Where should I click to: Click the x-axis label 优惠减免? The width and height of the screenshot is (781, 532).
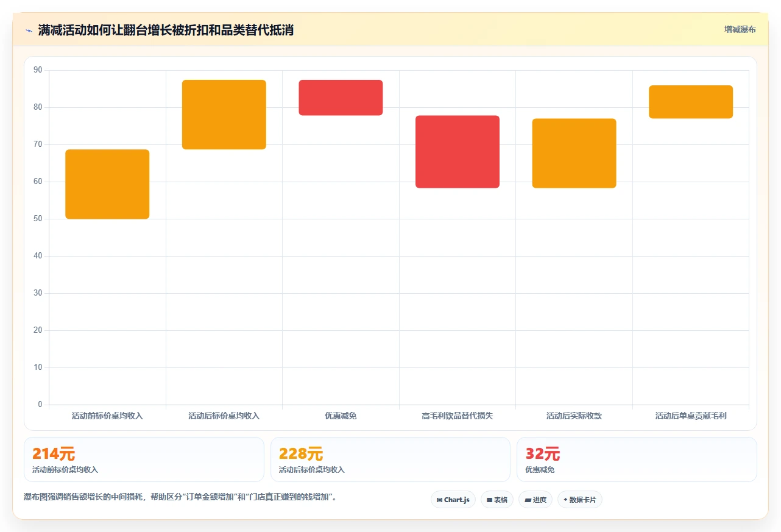341,416
